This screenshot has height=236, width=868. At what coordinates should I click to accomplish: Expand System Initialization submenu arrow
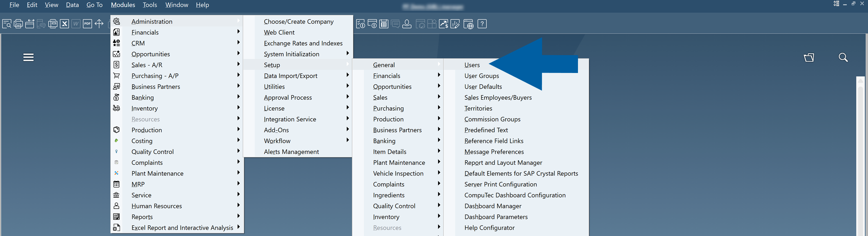pos(348,53)
